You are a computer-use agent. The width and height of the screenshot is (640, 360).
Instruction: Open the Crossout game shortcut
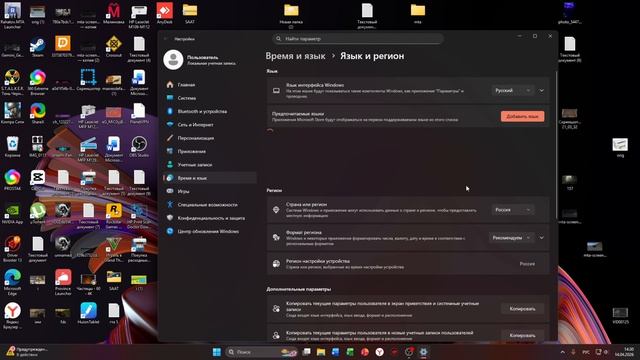coord(113,47)
